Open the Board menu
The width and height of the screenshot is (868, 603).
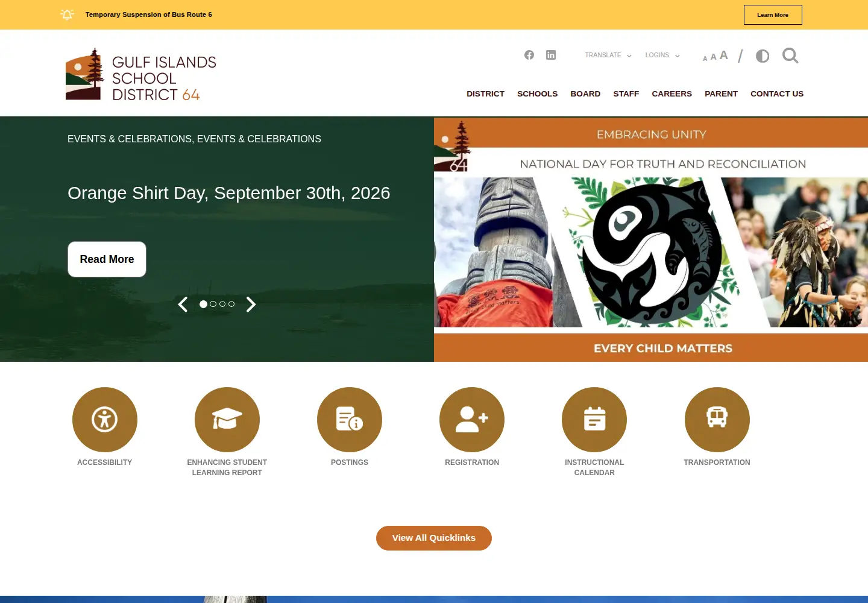(x=585, y=93)
